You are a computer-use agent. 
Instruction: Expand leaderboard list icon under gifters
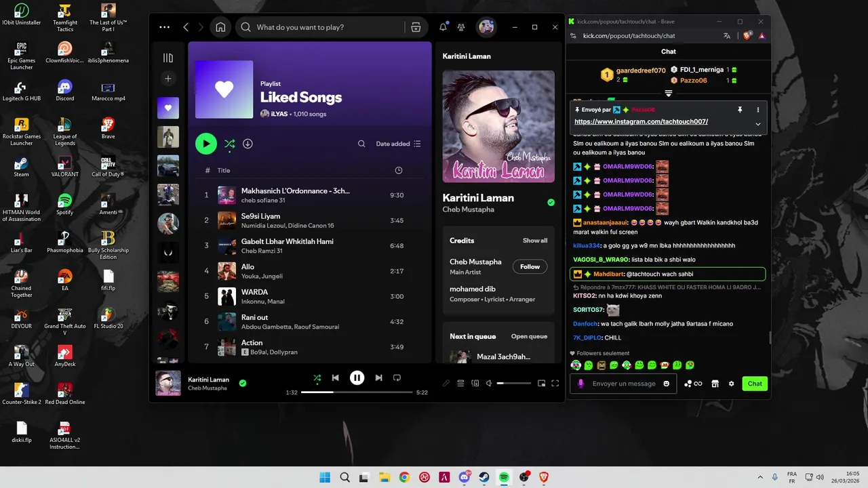pyautogui.click(x=669, y=93)
